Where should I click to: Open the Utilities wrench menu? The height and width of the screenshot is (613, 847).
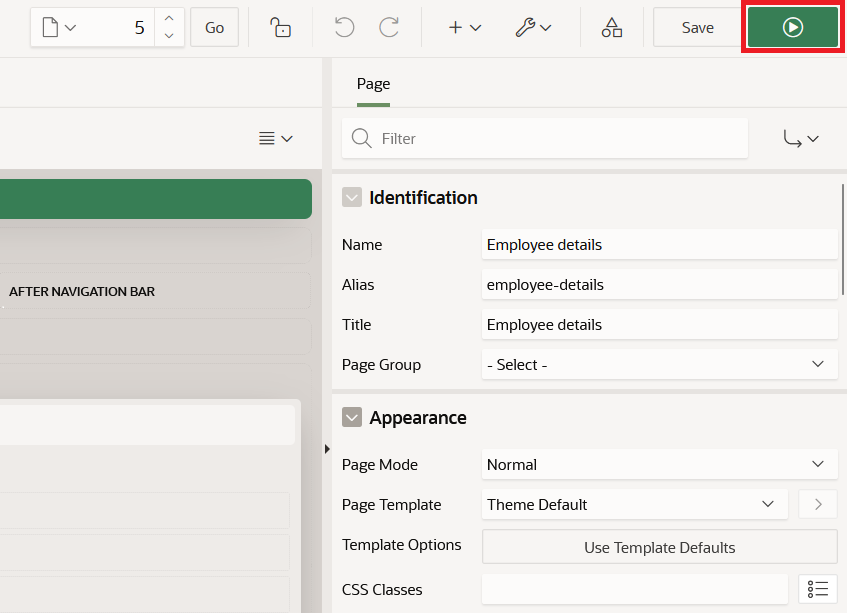(533, 27)
